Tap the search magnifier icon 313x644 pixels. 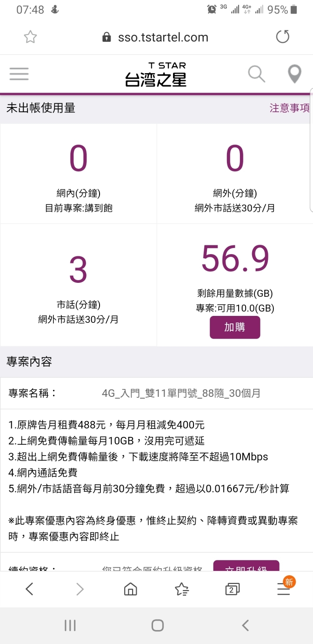coord(256,74)
